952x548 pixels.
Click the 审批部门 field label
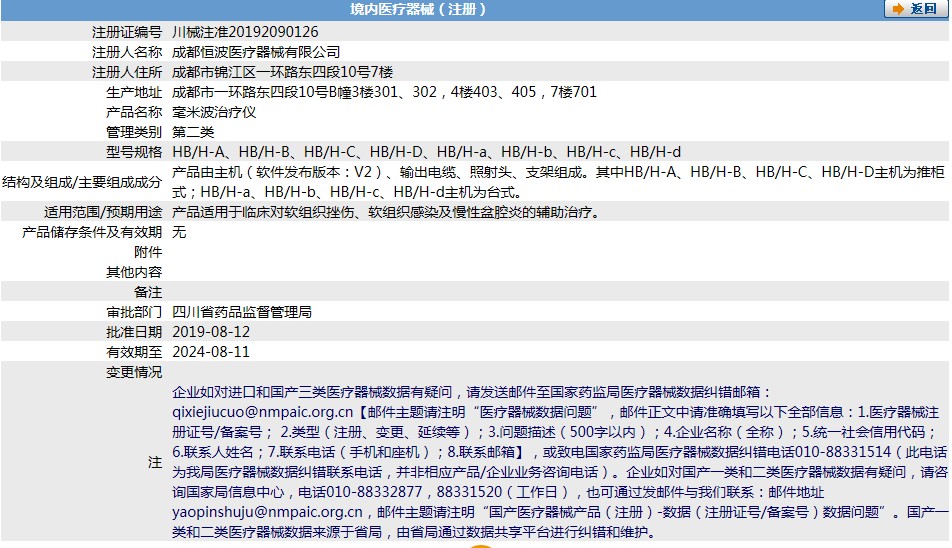pyautogui.click(x=134, y=312)
